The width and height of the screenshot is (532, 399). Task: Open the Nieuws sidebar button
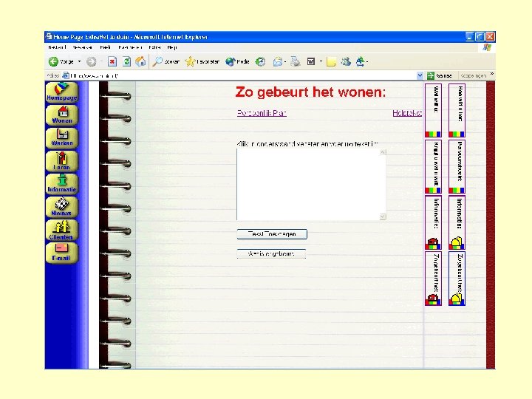62,207
